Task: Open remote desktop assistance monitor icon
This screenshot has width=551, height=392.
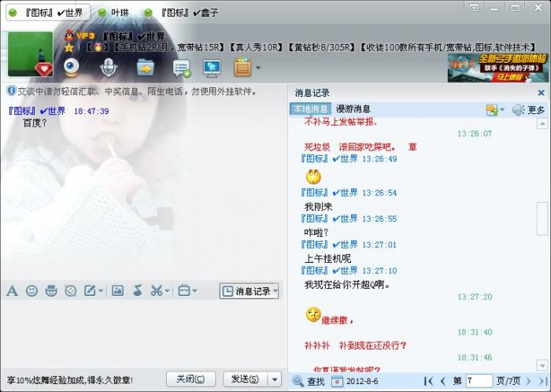Action: click(x=212, y=68)
